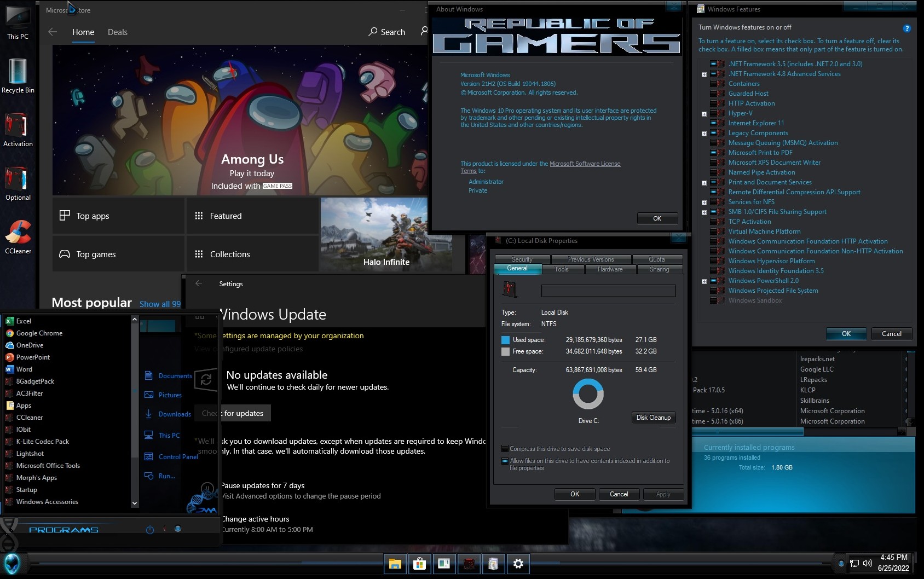Screen dimensions: 924x579
Task: Open Google Chrome from the start menu
Action: click(39, 333)
